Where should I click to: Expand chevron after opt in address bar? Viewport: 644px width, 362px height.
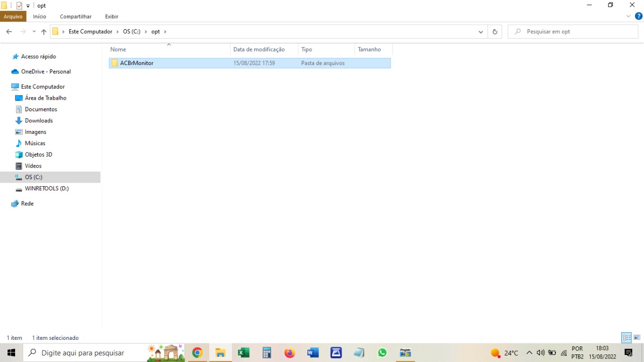tap(165, 32)
